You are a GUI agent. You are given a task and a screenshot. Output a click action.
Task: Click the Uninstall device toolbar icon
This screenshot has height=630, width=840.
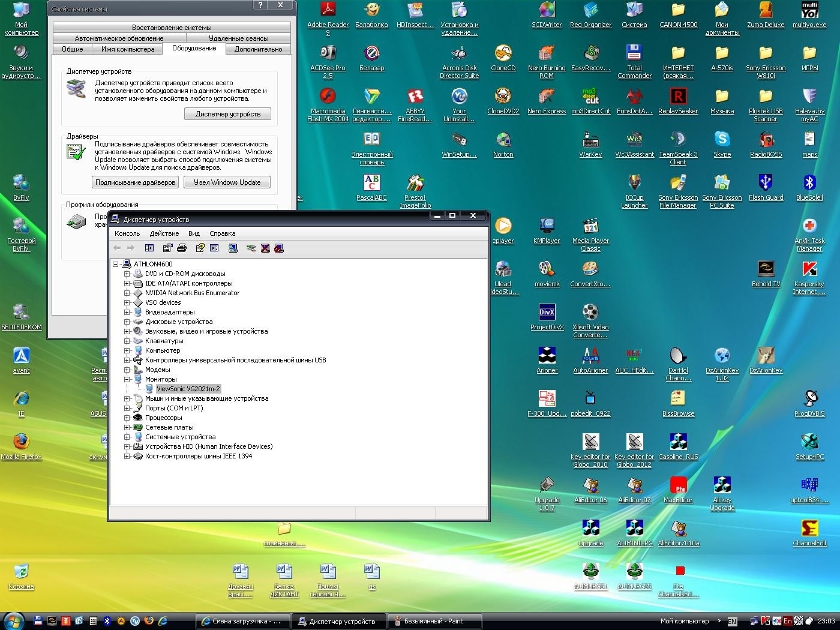click(x=265, y=248)
